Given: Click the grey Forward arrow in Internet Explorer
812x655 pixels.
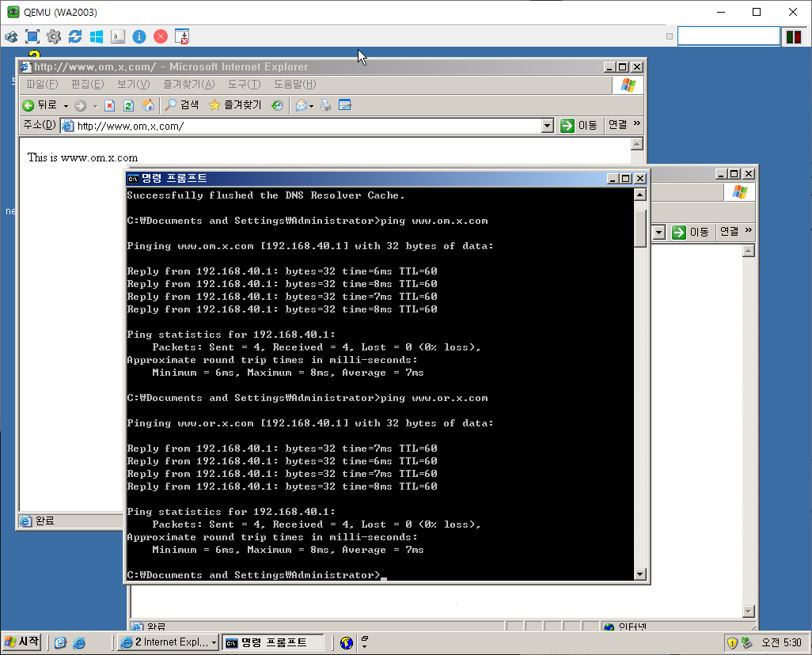Looking at the screenshot, I should click(x=80, y=106).
